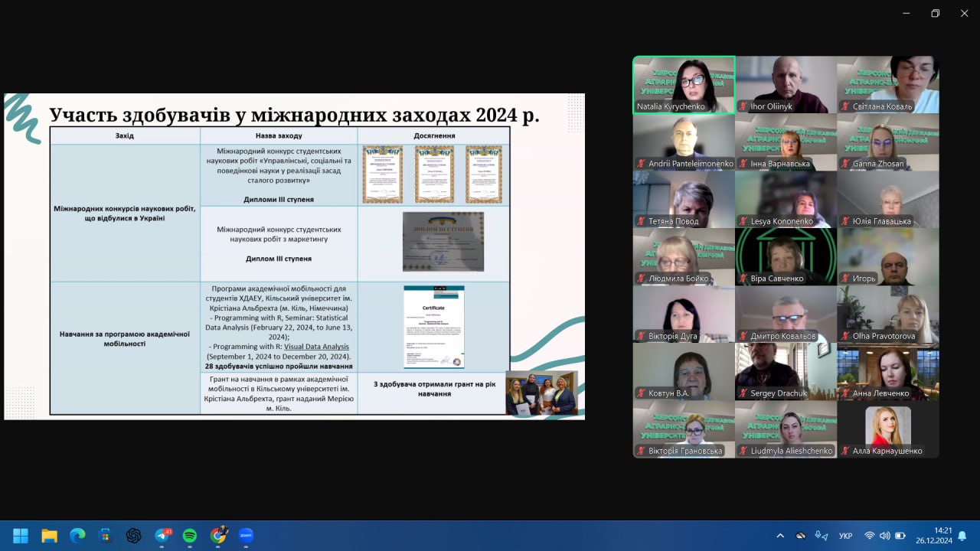Viewport: 980px width, 551px height.
Task: Select Алла Карнаушенко's profile tile
Action: [x=888, y=429]
